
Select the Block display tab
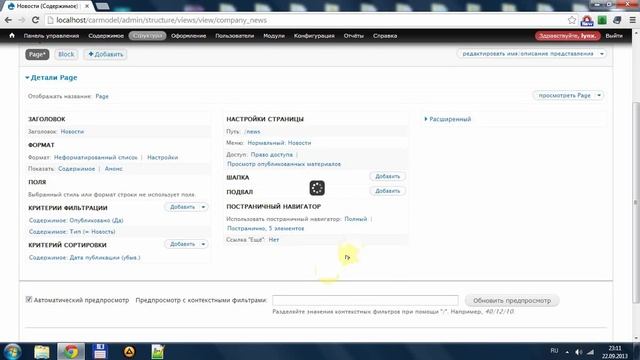coord(66,54)
